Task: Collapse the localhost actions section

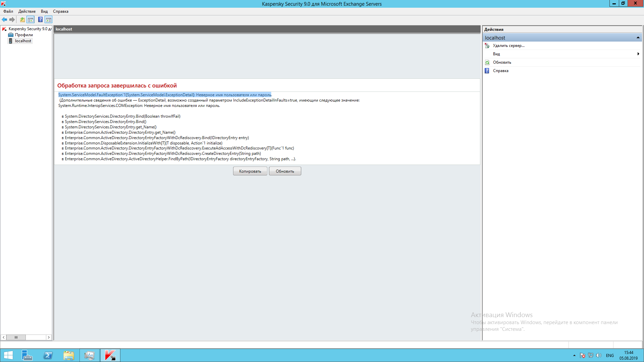Action: point(638,38)
